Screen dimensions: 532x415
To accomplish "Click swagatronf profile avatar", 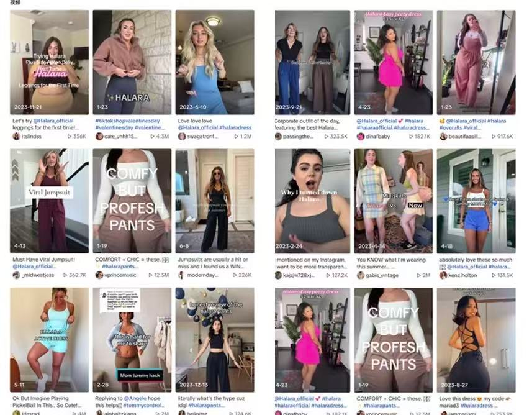I will (182, 137).
